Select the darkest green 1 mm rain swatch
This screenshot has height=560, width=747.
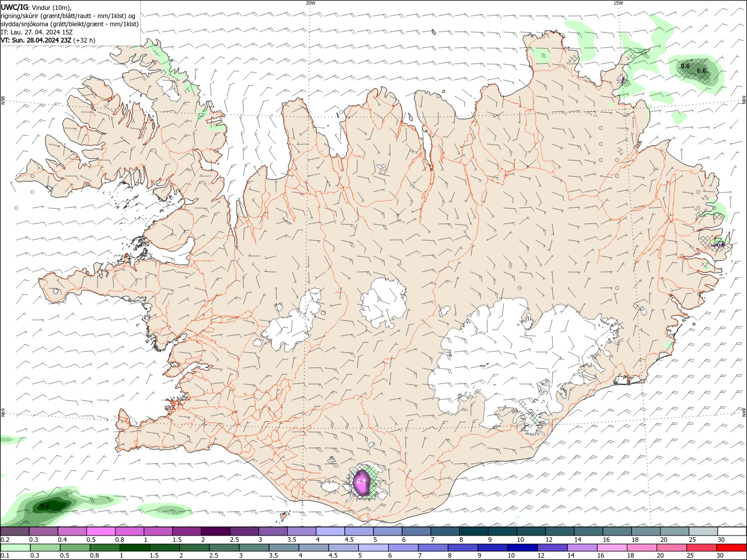point(134,548)
